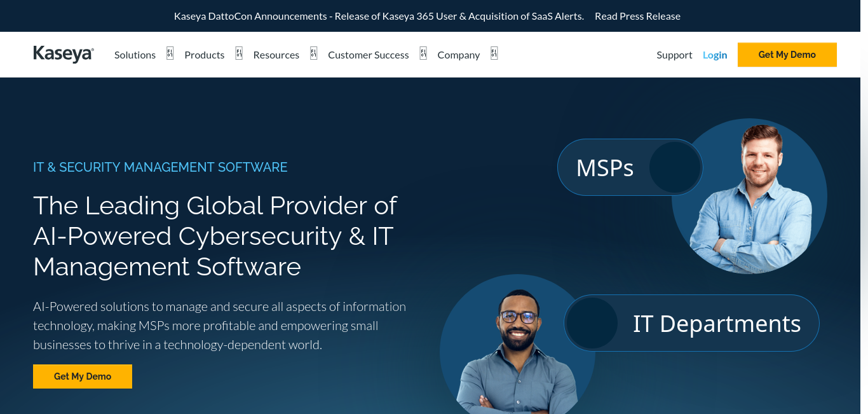The width and height of the screenshot is (868, 414).
Task: Click the Kaseya DattoCon announcement text
Action: pyautogui.click(x=379, y=16)
